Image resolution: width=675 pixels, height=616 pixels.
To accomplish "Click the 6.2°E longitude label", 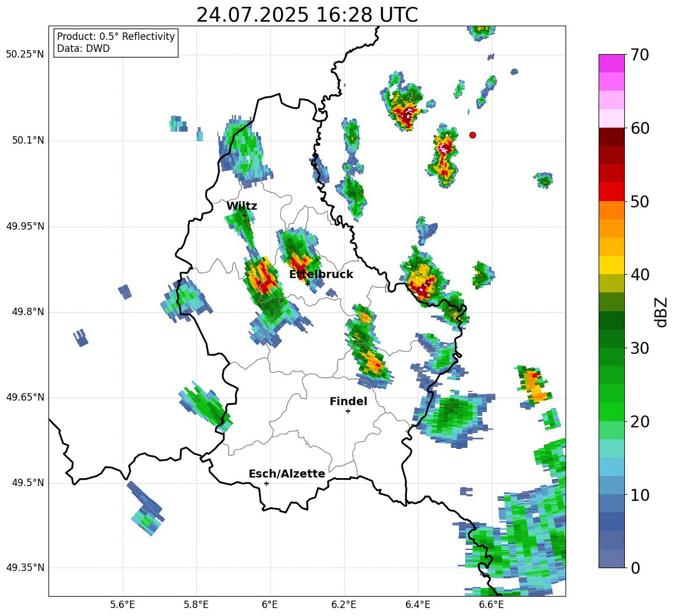I will click(344, 605).
